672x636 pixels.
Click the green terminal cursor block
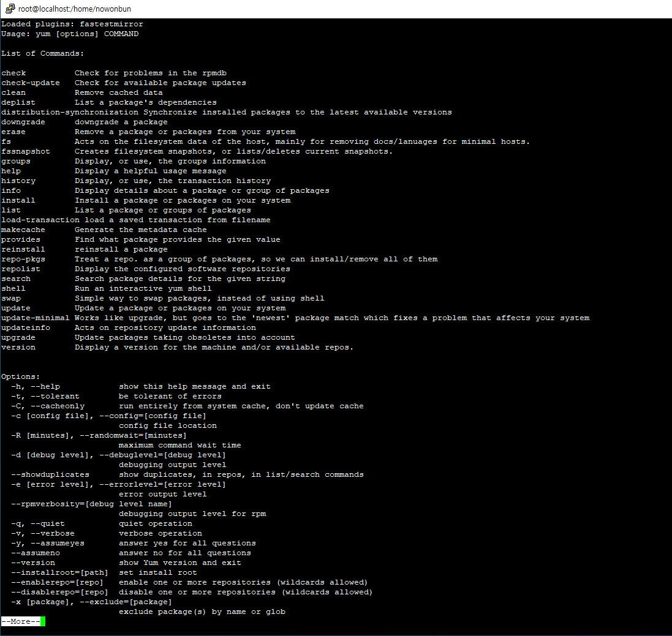tap(43, 621)
